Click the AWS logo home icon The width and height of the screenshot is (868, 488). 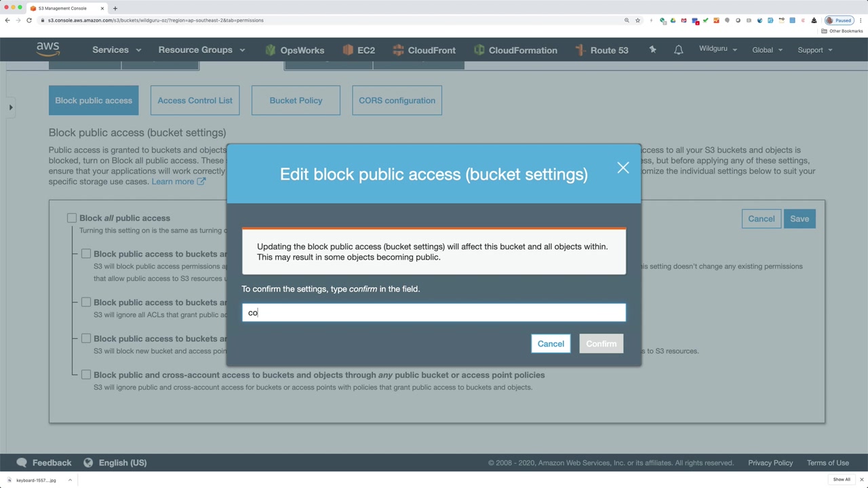48,49
